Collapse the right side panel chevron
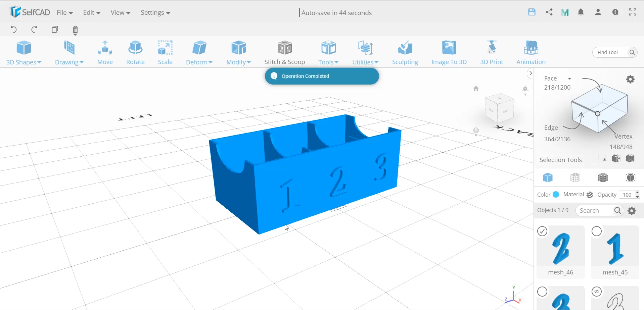644x310 pixels. tap(530, 73)
